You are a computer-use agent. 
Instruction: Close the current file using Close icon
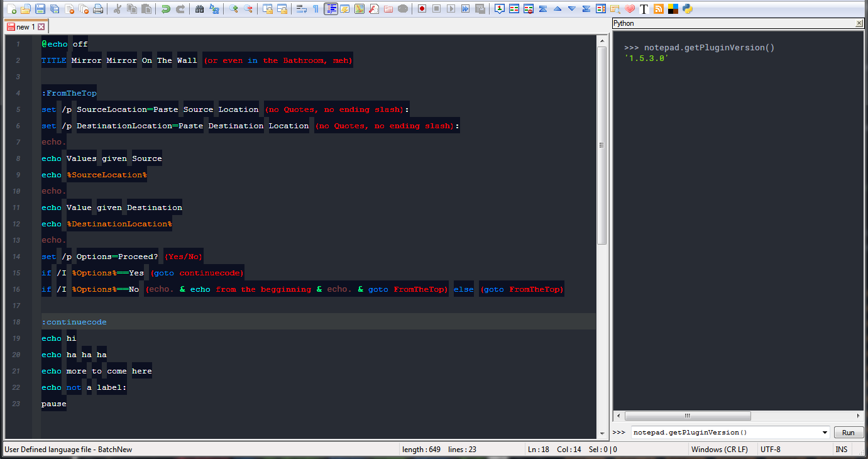pos(69,9)
